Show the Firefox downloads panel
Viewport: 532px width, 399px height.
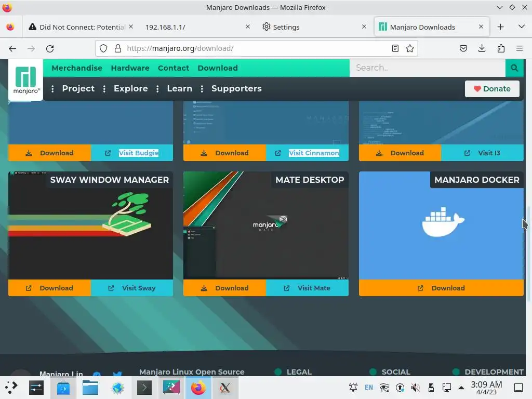[482, 48]
